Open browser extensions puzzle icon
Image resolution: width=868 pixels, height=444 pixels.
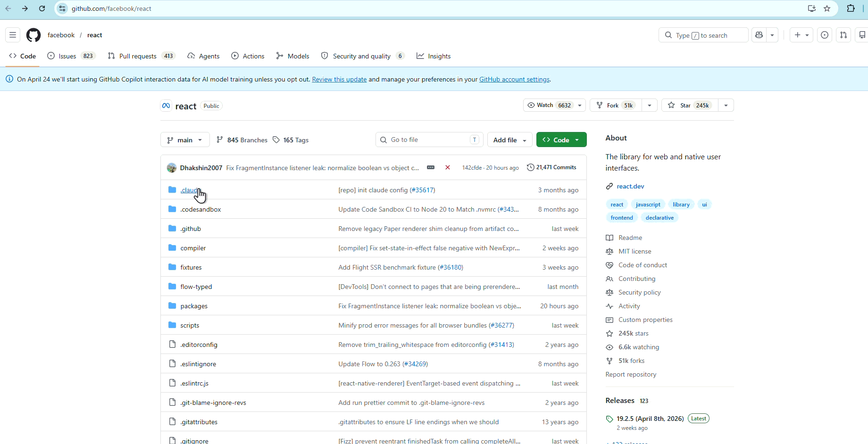(851, 8)
